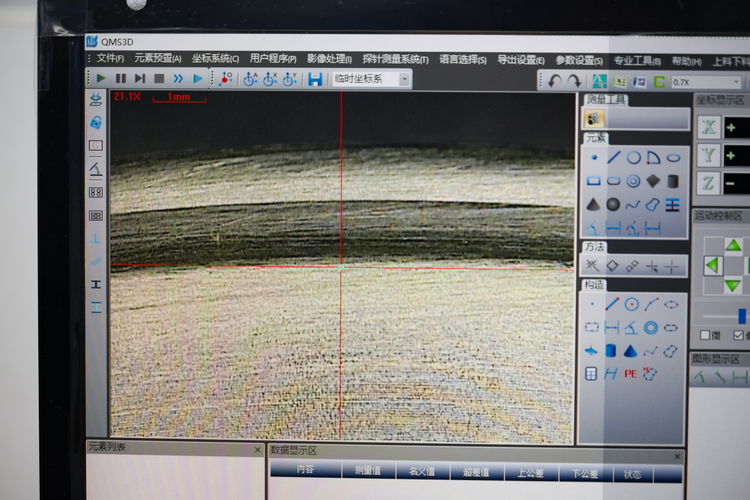Open the 用户程序(P) menu
Viewport: 750px width, 500px height.
(x=273, y=58)
